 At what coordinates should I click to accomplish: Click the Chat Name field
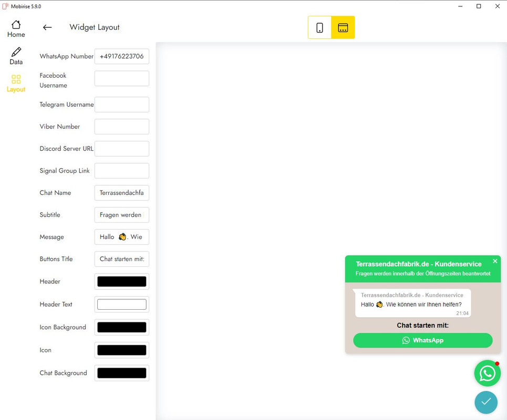click(x=121, y=193)
